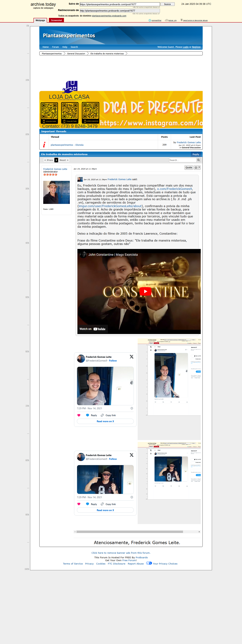Image resolution: width=242 pixels, height=644 pixels.
Task: Click the Register link
Action: click(x=196, y=47)
